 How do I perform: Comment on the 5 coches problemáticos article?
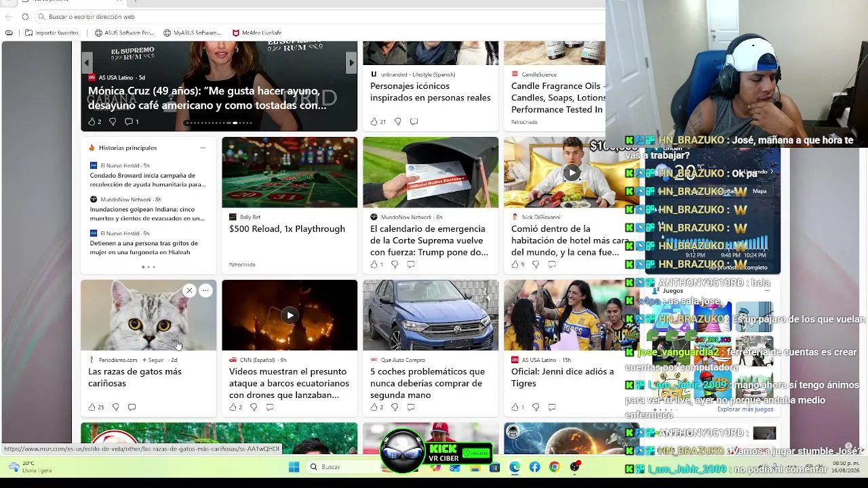tap(411, 407)
